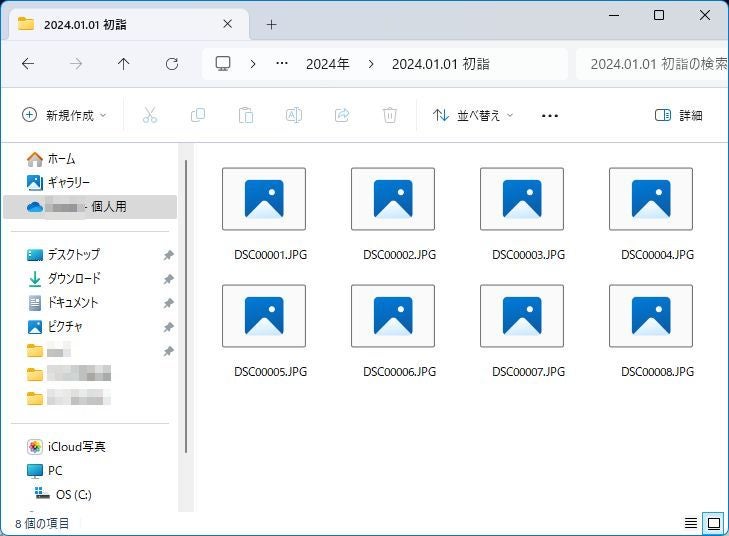Unpin デスクトップ via its pin icon
Screen dimensions: 729x536
coord(168,255)
